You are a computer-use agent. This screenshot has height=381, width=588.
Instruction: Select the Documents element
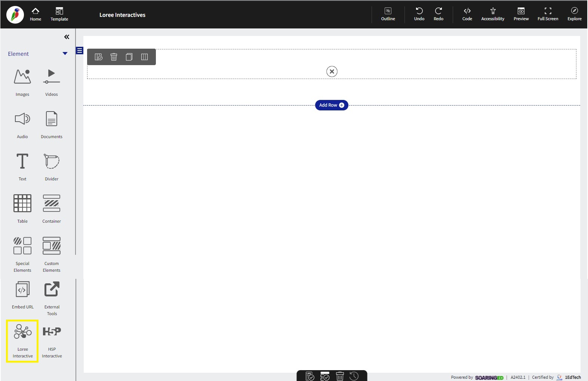52,125
